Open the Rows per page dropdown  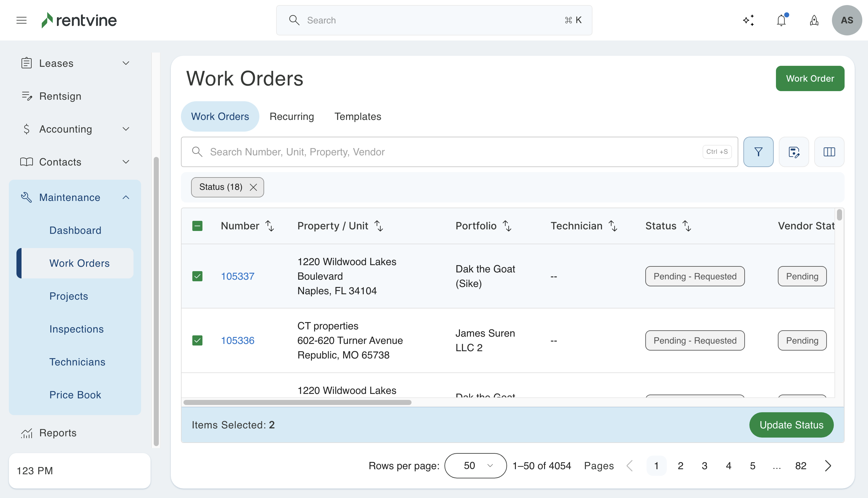point(475,465)
